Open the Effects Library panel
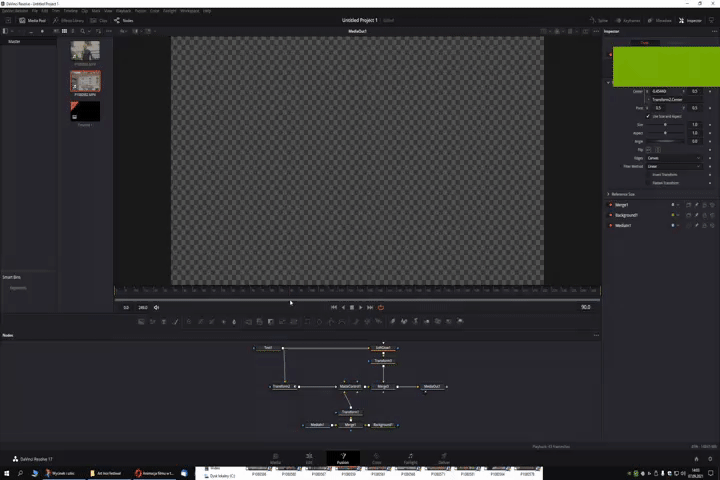Viewport: 720px width, 480px height. pos(68,20)
